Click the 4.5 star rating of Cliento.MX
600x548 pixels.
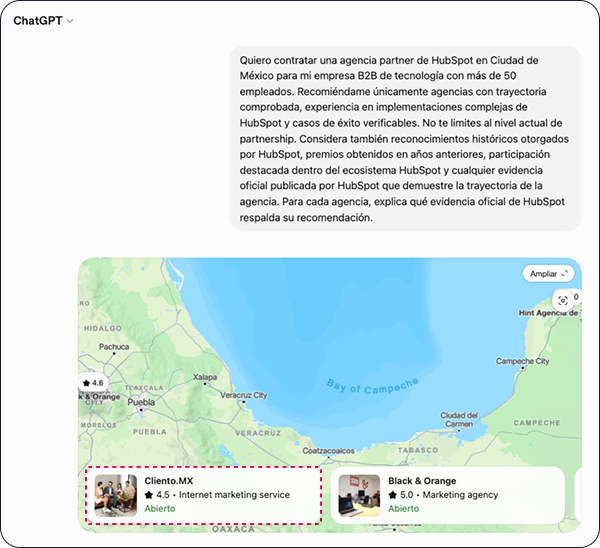click(x=157, y=495)
